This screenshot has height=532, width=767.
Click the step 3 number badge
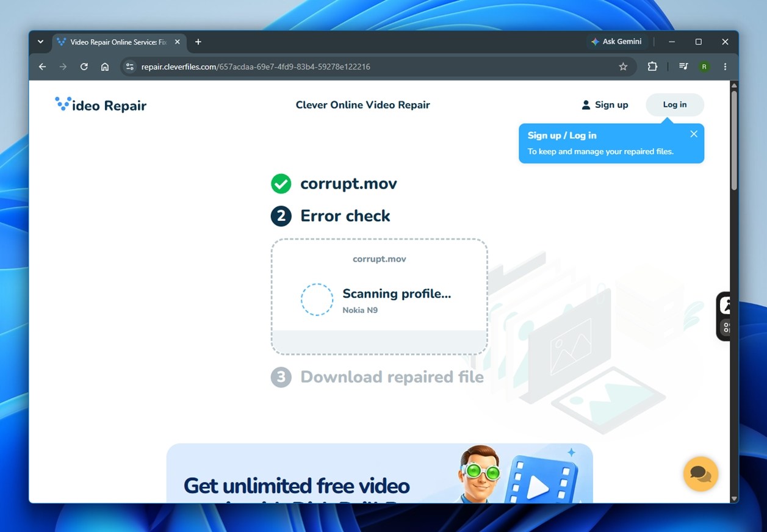point(281,377)
